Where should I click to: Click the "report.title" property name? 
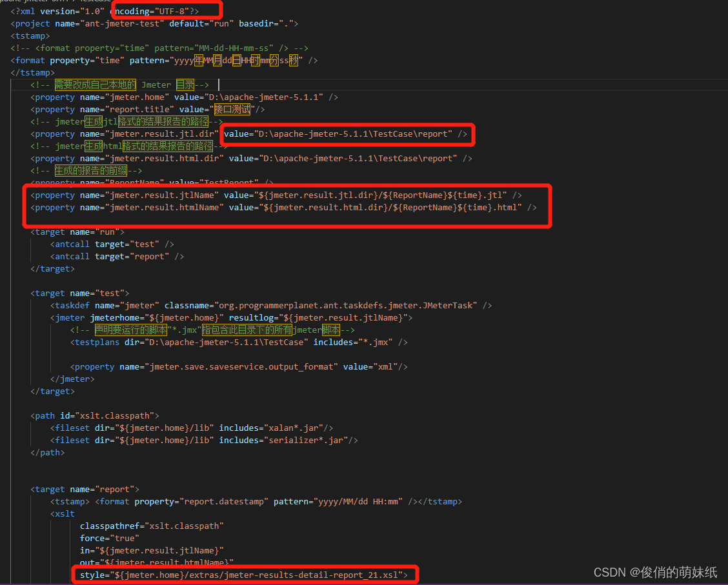140,110
